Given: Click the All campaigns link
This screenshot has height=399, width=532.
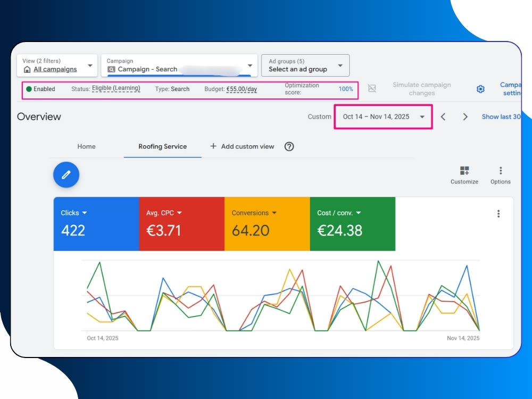Looking at the screenshot, I should coord(55,69).
